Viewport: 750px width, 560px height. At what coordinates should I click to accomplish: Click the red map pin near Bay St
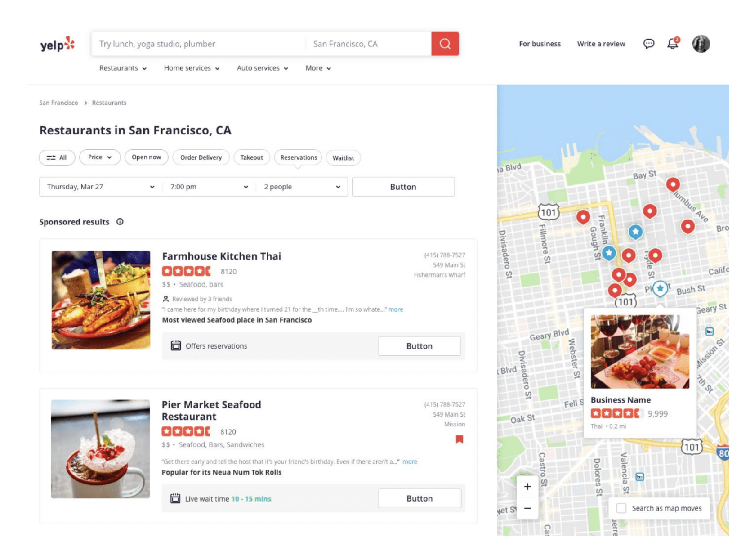tap(673, 184)
